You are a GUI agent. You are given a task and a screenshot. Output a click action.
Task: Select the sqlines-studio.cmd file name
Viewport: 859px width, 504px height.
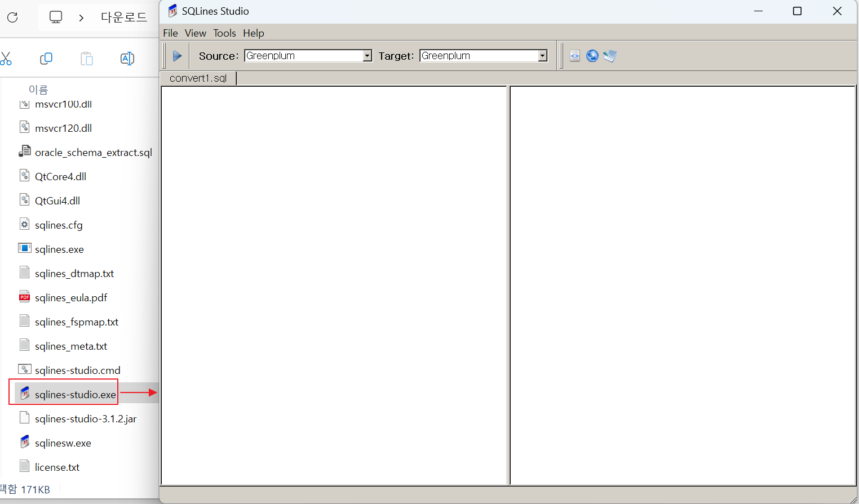tap(78, 371)
